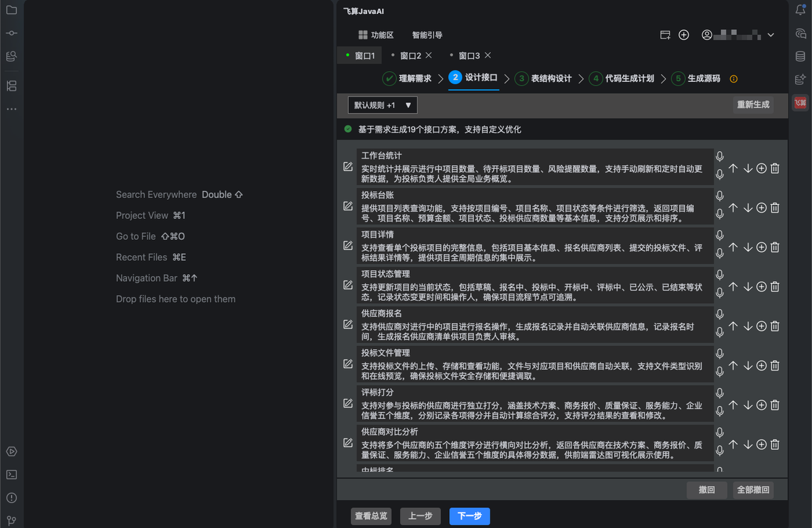The width and height of the screenshot is (812, 528).
Task: Open the Structure tool window icon
Action: pos(11,86)
